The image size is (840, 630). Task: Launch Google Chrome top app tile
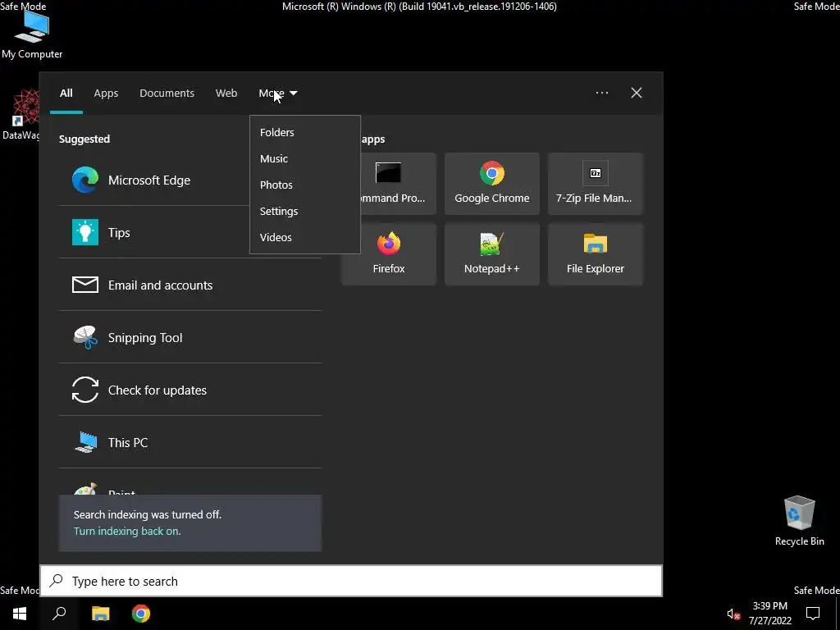pos(492,184)
